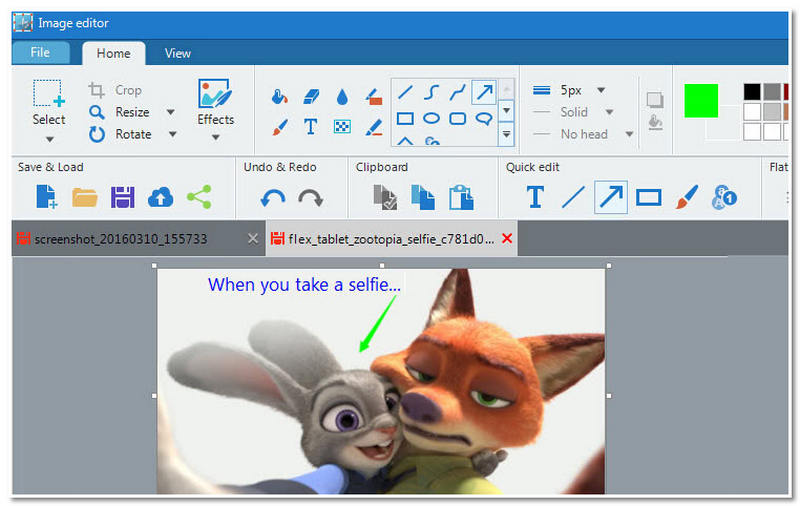800x506 pixels.
Task: Open the Rotate options arrow
Action: pos(172,134)
